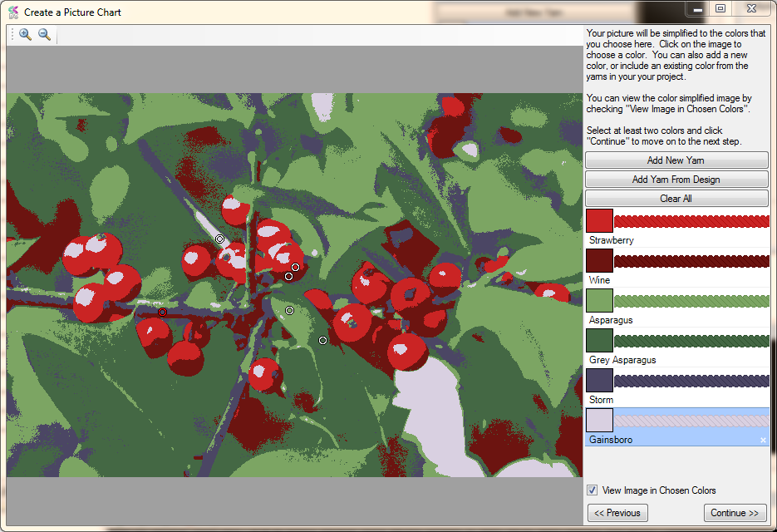Viewport: 777px width, 532px height.
Task: Proceed with the Continue button
Action: pyautogui.click(x=735, y=513)
